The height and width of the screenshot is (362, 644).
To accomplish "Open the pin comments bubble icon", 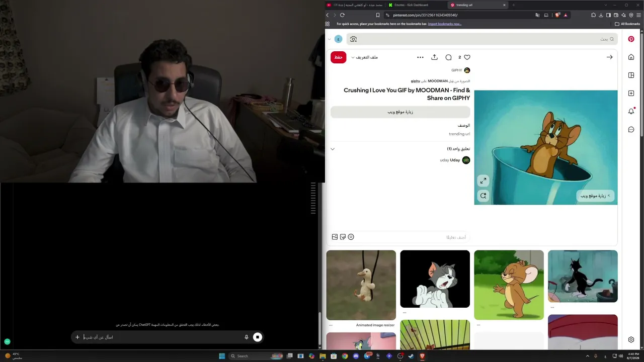I will (448, 57).
